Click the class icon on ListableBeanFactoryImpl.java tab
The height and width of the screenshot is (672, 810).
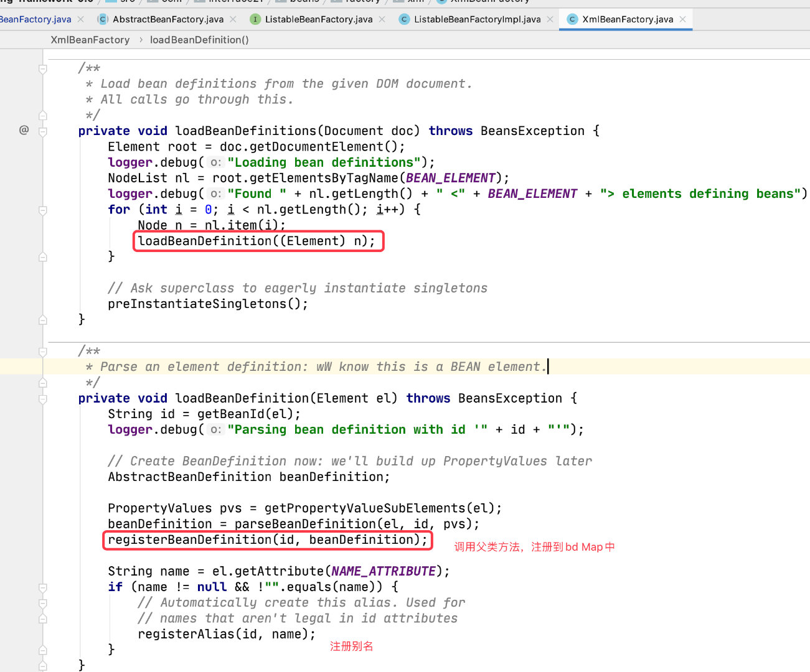404,19
